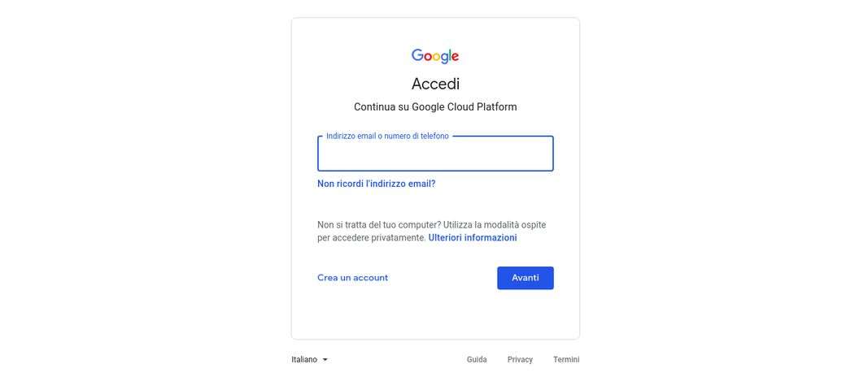Click the 'per accedere privatamente' text
Viewport: 868px width, 377px height.
371,238
